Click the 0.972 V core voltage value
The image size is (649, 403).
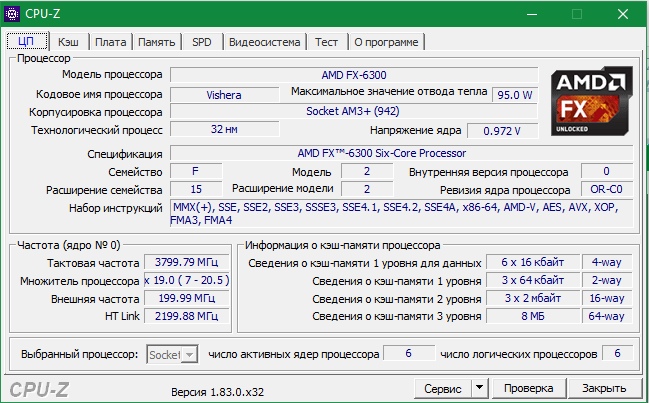[x=502, y=131]
